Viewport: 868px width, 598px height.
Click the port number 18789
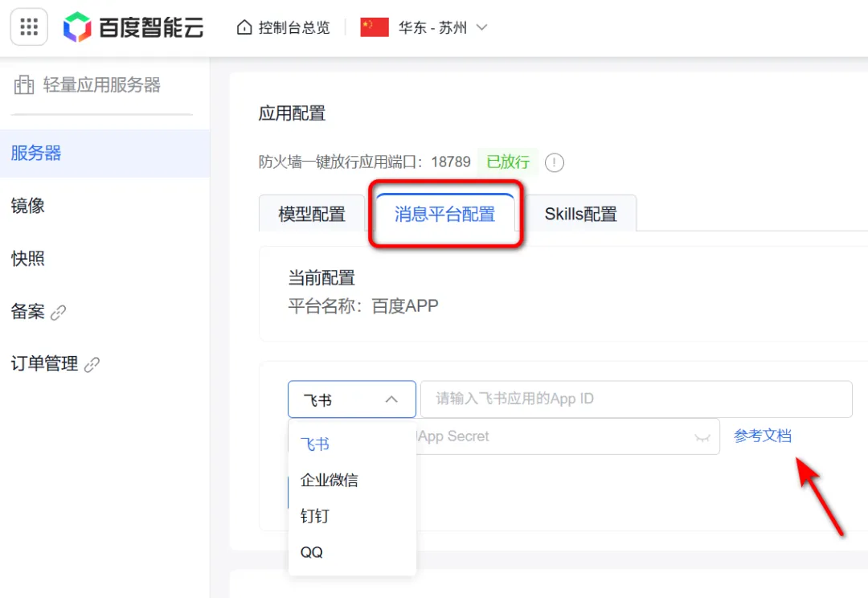coord(451,162)
